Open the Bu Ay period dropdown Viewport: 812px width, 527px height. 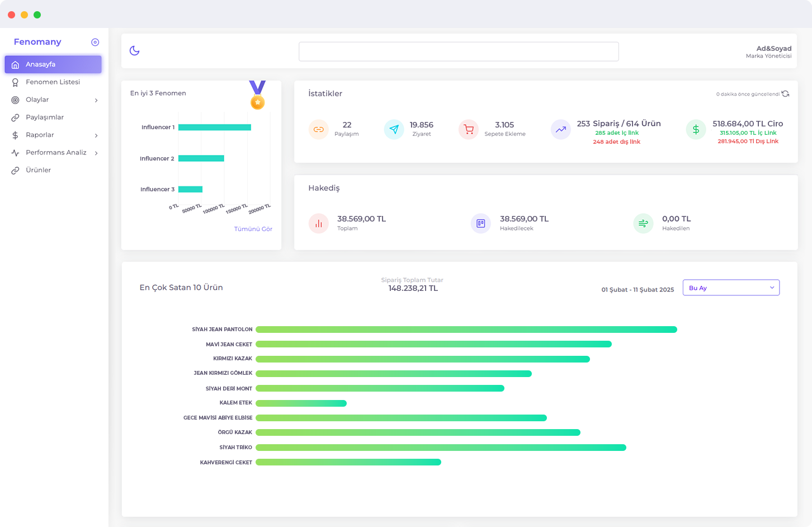pos(731,288)
